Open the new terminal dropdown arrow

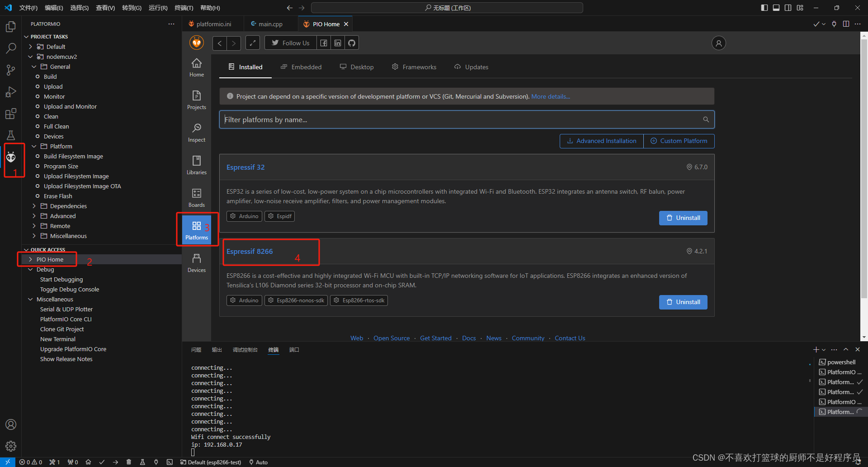coord(824,350)
